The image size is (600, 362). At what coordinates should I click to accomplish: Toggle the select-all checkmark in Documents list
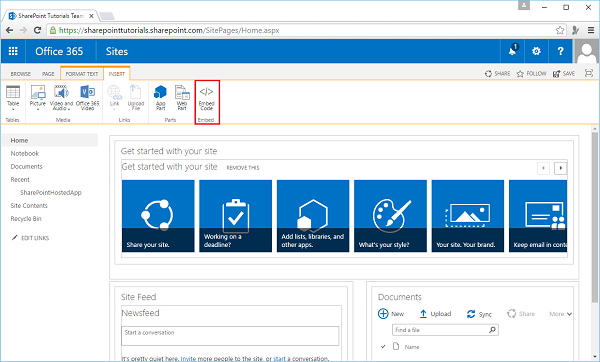click(383, 347)
